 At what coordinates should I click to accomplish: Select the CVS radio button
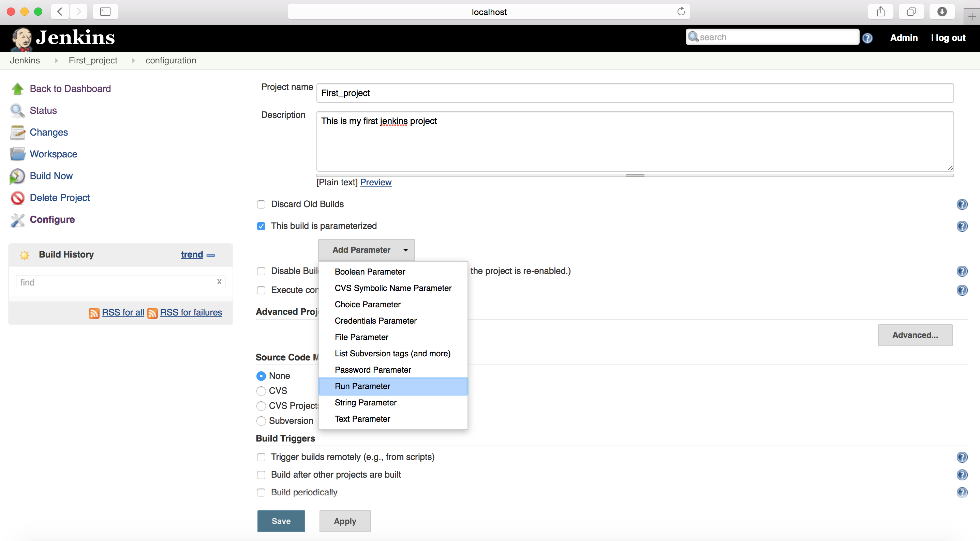(261, 391)
